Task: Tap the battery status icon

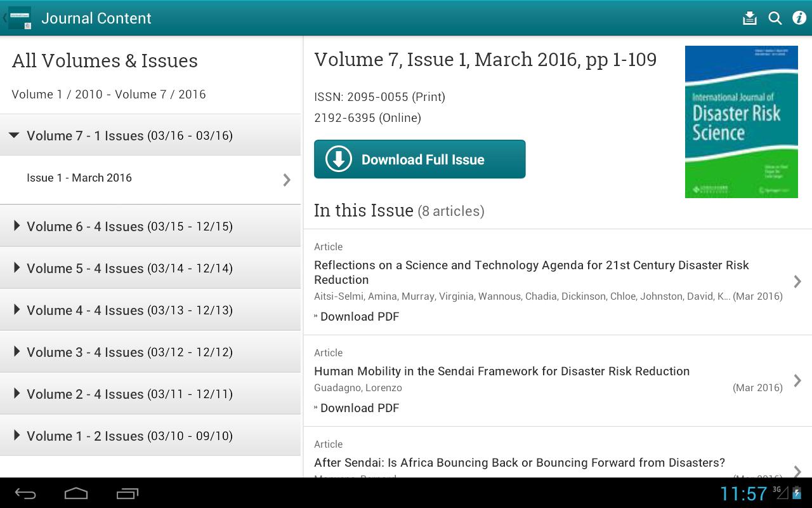Action: (x=797, y=493)
